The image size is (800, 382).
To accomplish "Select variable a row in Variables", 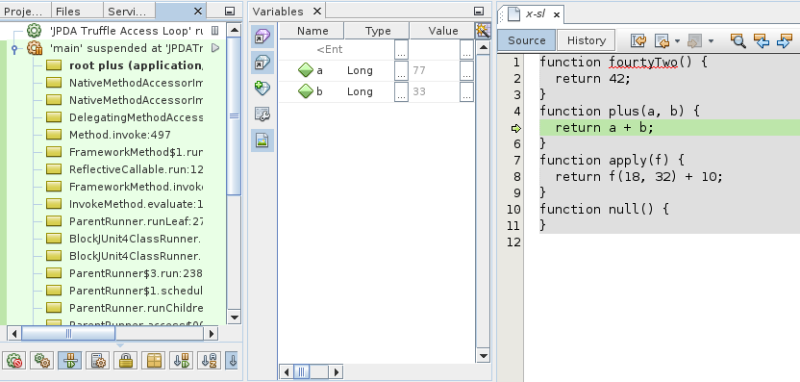I will tap(377, 71).
